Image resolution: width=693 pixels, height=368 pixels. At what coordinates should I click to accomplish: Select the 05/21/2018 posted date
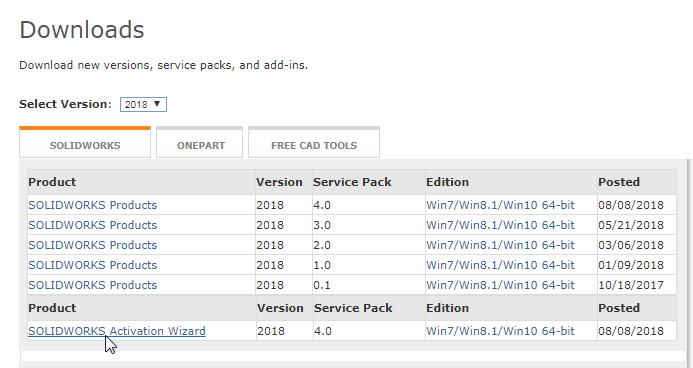pyautogui.click(x=631, y=225)
